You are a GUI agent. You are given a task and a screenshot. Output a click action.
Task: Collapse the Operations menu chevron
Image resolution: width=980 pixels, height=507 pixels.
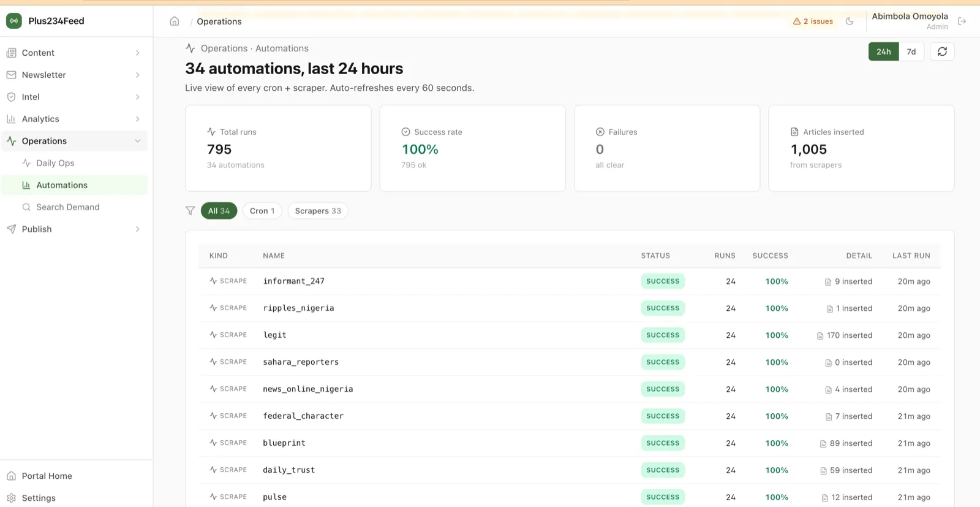137,141
